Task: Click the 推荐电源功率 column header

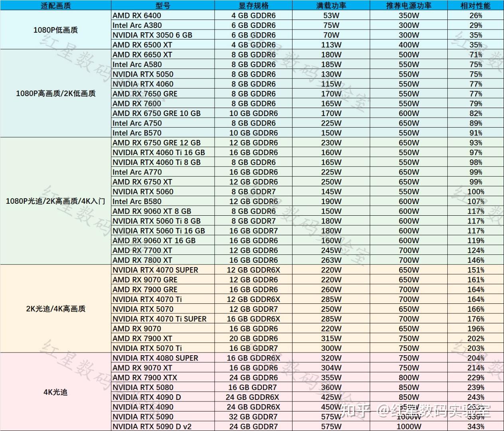Action: [409, 5]
